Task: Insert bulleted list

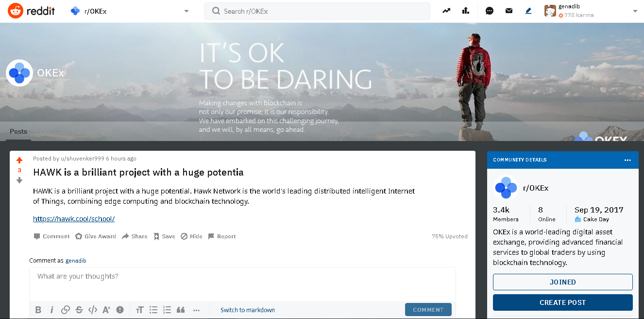Action: pyautogui.click(x=153, y=310)
